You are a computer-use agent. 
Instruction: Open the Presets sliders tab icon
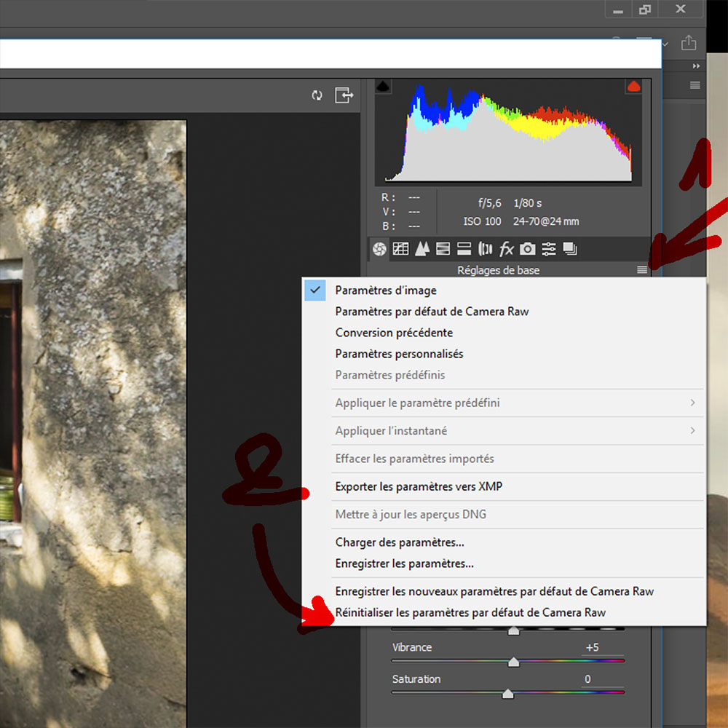point(549,249)
